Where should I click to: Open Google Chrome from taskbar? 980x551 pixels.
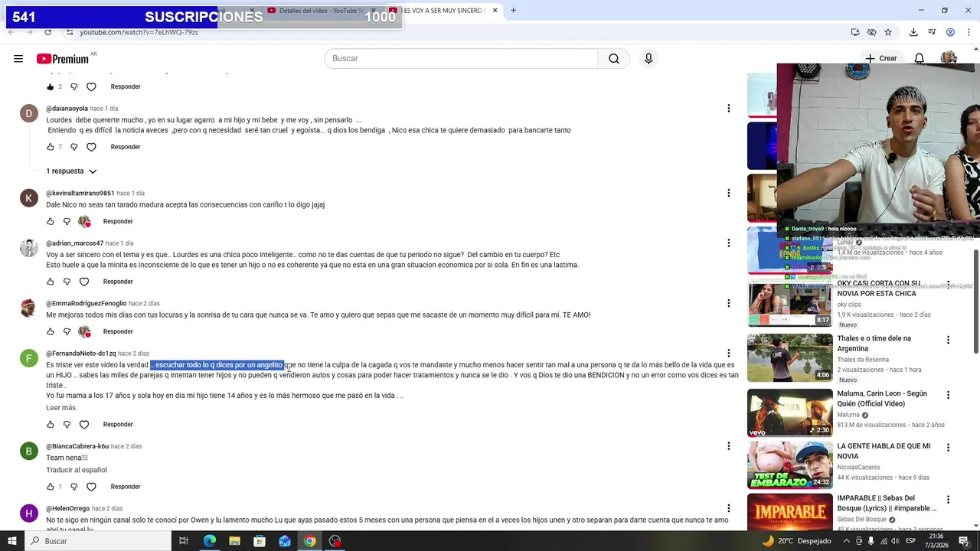[309, 541]
